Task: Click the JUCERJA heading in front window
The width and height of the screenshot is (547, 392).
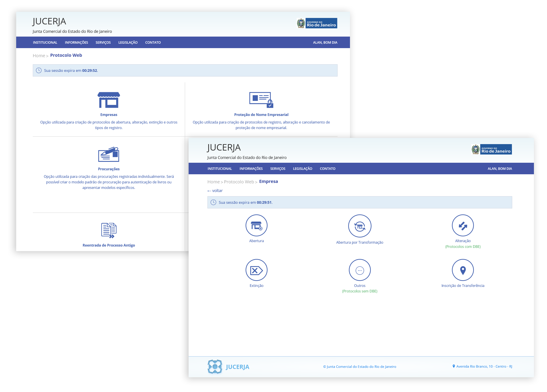Action: 224,147
